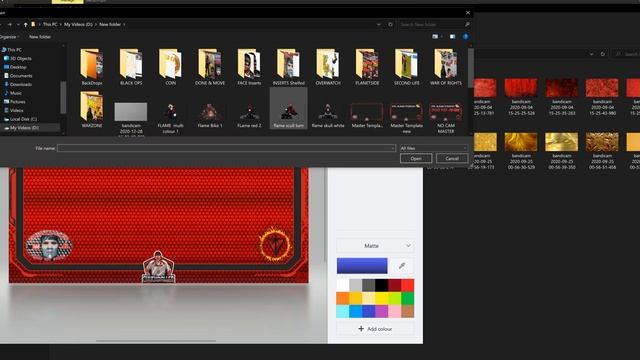The height and width of the screenshot is (360, 640).
Task: Expand address dropdown in background Explorer window
Action: (x=591, y=54)
